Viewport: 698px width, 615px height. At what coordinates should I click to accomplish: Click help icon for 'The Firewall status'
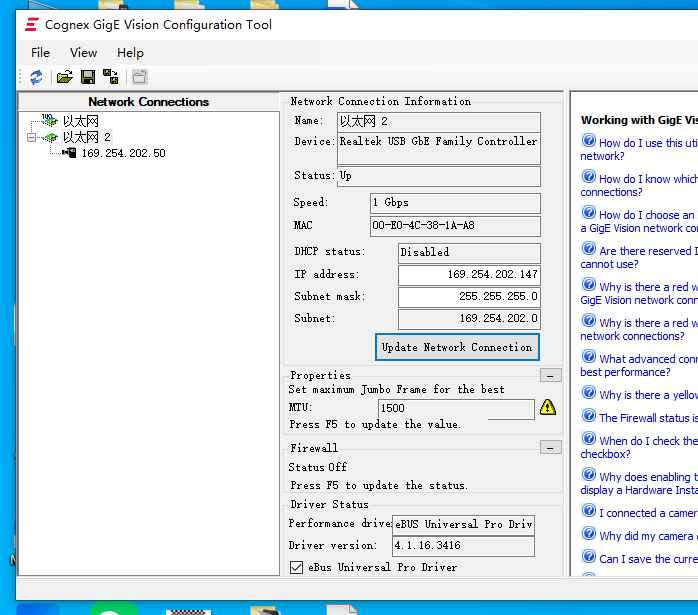coord(588,415)
